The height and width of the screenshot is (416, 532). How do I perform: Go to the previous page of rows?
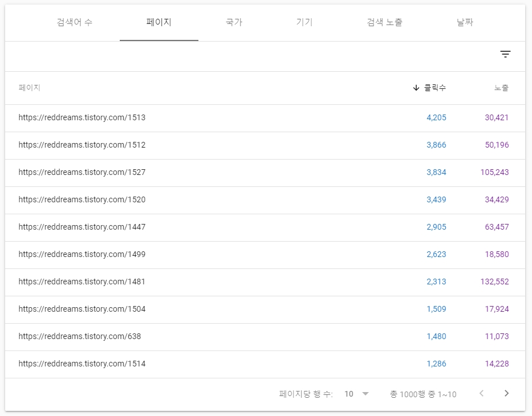click(x=481, y=393)
